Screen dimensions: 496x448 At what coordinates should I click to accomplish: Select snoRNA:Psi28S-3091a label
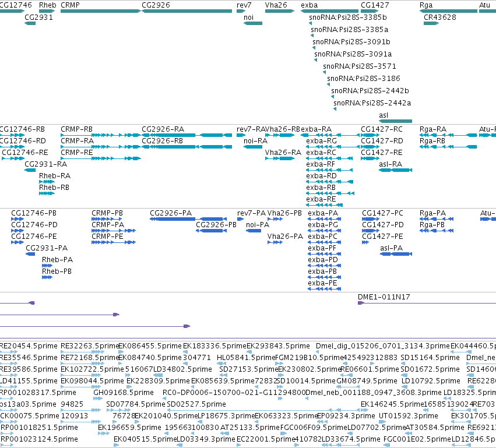(353, 54)
